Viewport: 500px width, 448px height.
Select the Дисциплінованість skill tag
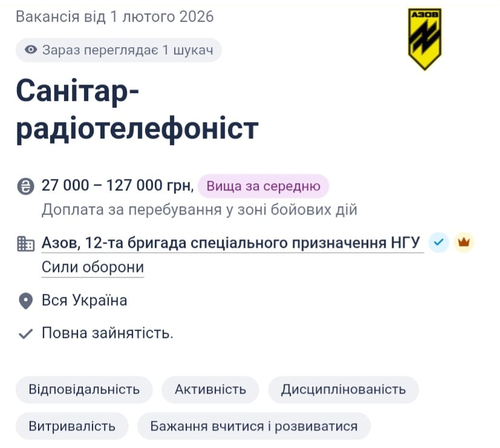tap(343, 390)
